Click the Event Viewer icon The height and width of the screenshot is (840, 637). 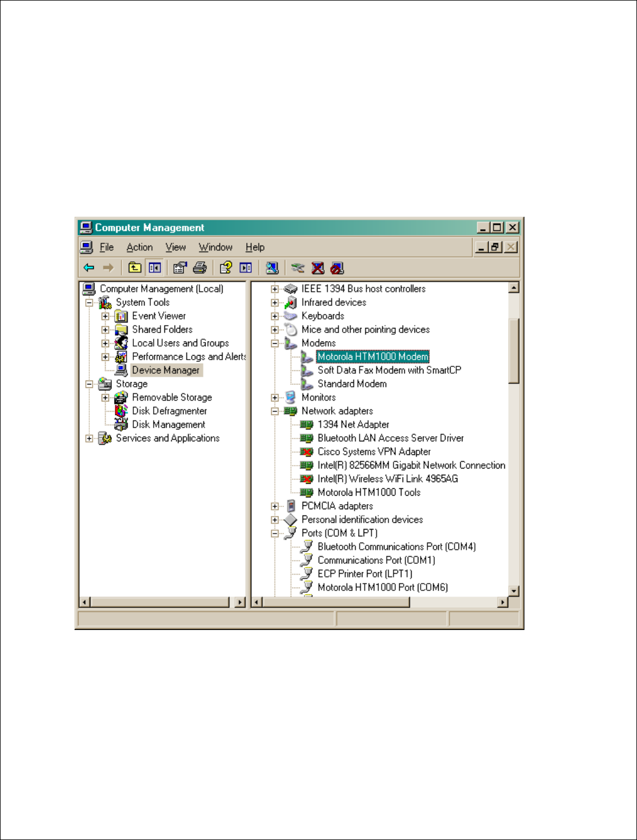(x=121, y=316)
